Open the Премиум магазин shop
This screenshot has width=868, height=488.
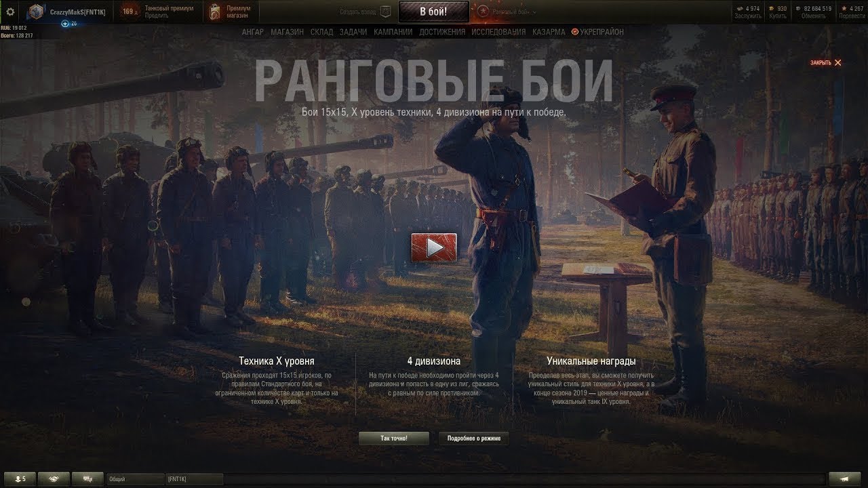[229, 12]
